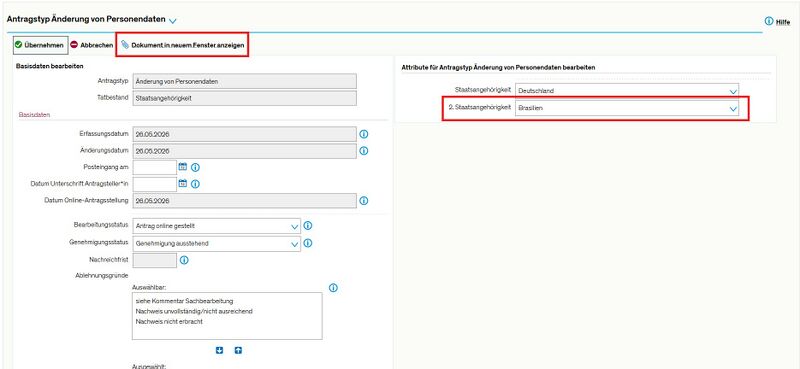Select 'Nachweis unvollständig/nicht ausreichend' in the list

(194, 311)
